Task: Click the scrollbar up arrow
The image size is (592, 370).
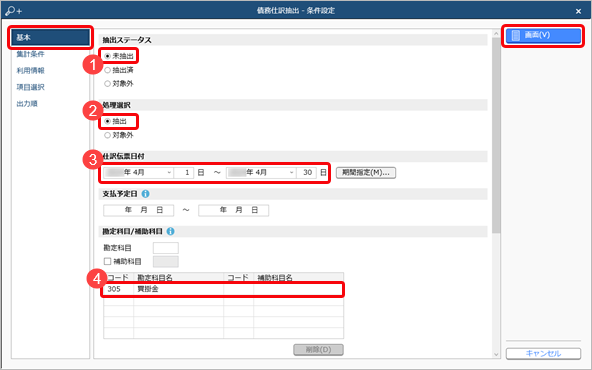Action: pyautogui.click(x=496, y=34)
